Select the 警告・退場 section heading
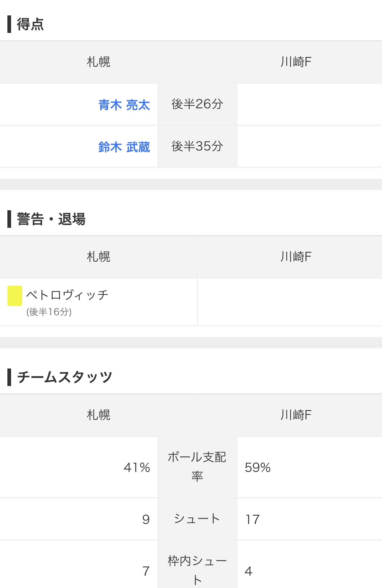This screenshot has height=588, width=382. 51,219
